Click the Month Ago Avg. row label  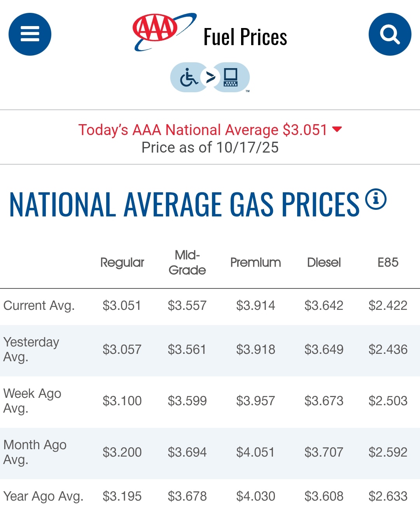pyautogui.click(x=35, y=452)
